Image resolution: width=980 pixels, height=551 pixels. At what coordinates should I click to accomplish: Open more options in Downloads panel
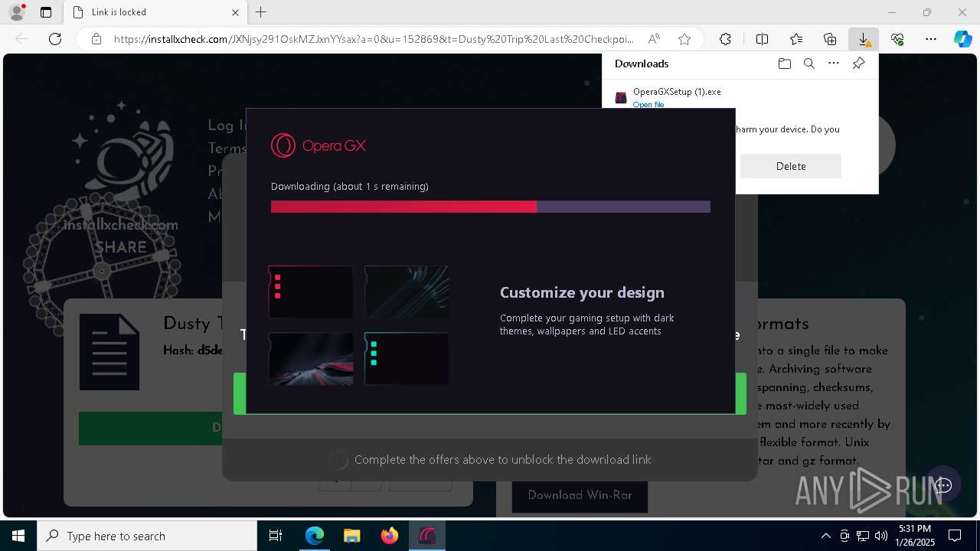tap(834, 64)
